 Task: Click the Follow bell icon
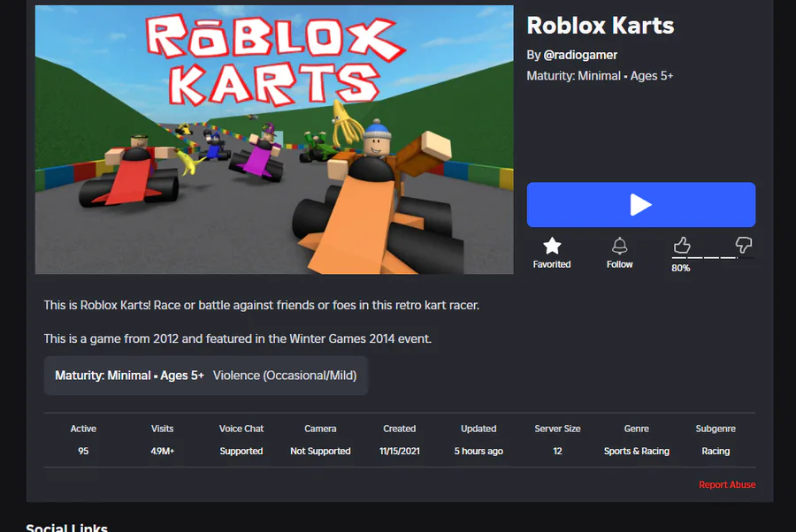click(x=619, y=246)
